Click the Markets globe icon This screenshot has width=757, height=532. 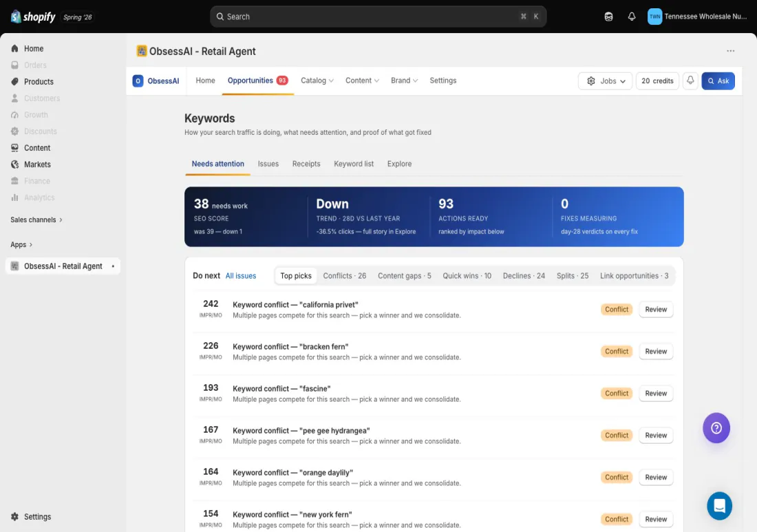(14, 164)
